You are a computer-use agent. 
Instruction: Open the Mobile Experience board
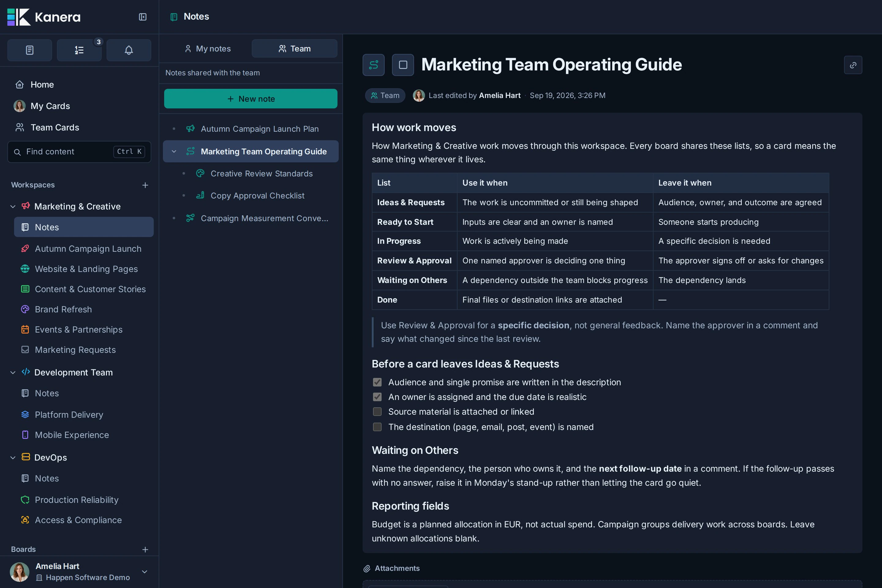pyautogui.click(x=84, y=435)
